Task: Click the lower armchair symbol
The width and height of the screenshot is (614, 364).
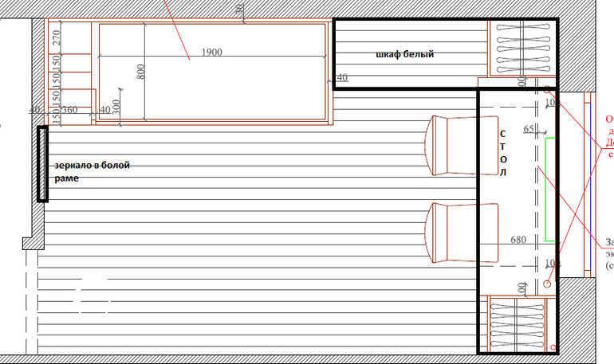Action: tap(453, 233)
